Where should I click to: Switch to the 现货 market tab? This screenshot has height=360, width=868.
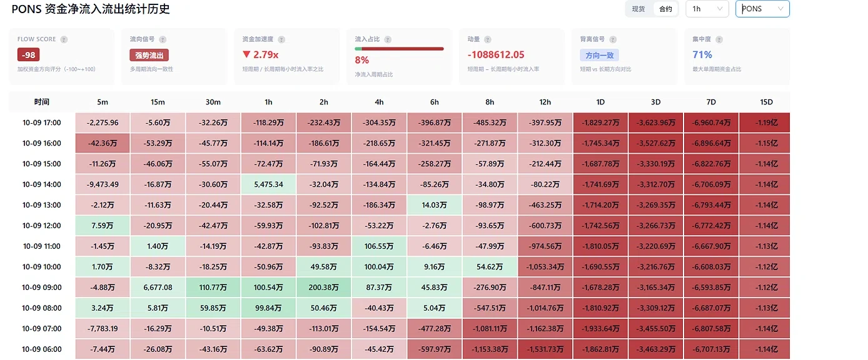(x=638, y=9)
